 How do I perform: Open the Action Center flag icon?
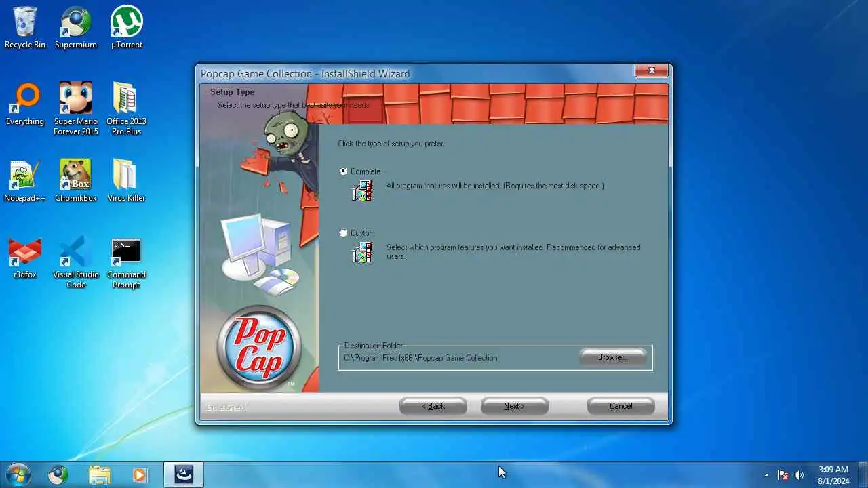tap(783, 475)
